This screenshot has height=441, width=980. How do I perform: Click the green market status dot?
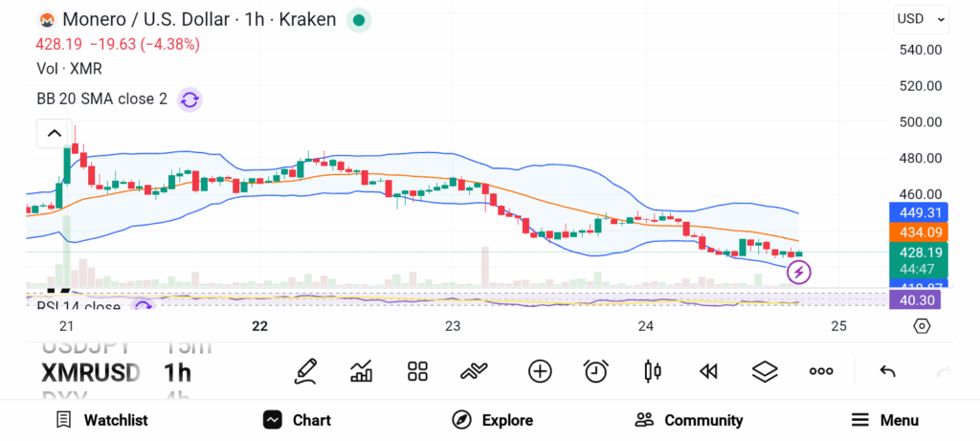[358, 19]
